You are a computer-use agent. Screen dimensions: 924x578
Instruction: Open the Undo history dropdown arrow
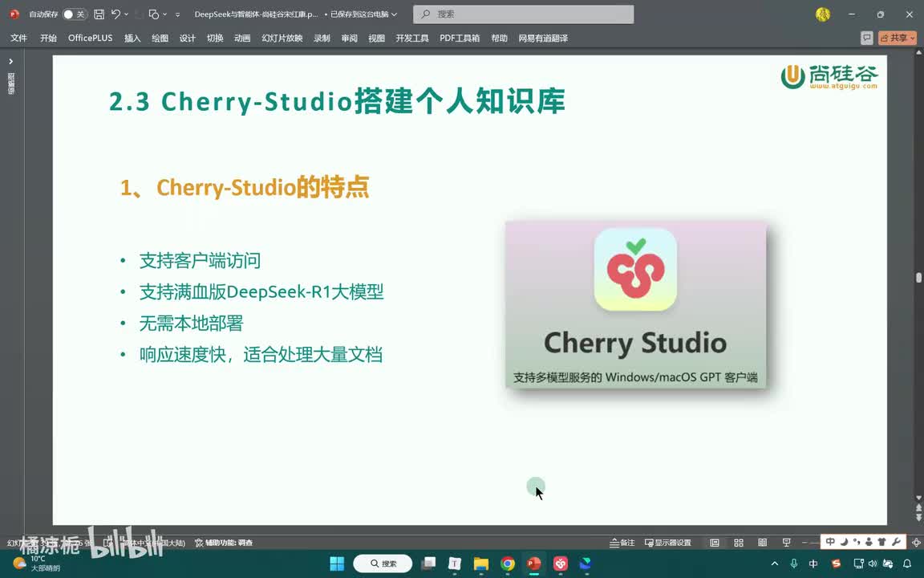point(126,14)
